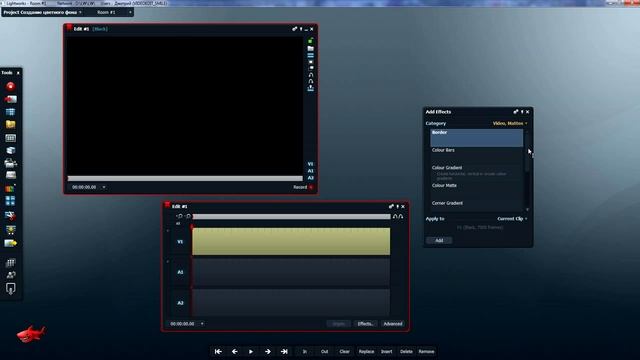Toggle the A2 track label in timeline
The image size is (640, 360).
180,303
